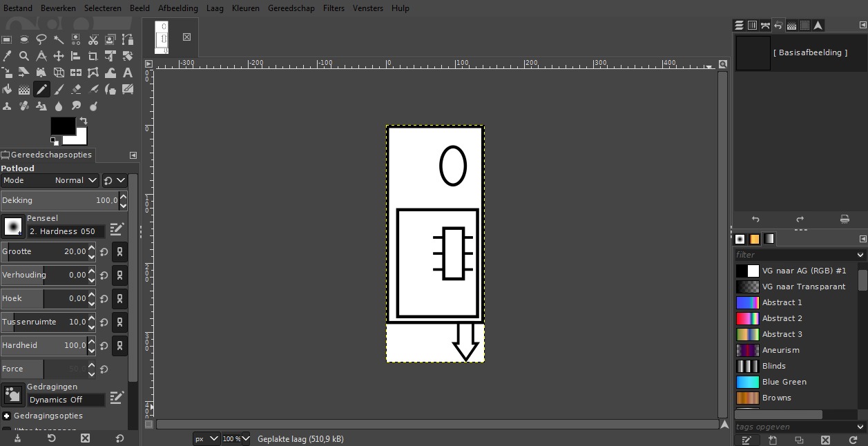Open the background color white swatch
The width and height of the screenshot is (868, 446).
(81, 139)
